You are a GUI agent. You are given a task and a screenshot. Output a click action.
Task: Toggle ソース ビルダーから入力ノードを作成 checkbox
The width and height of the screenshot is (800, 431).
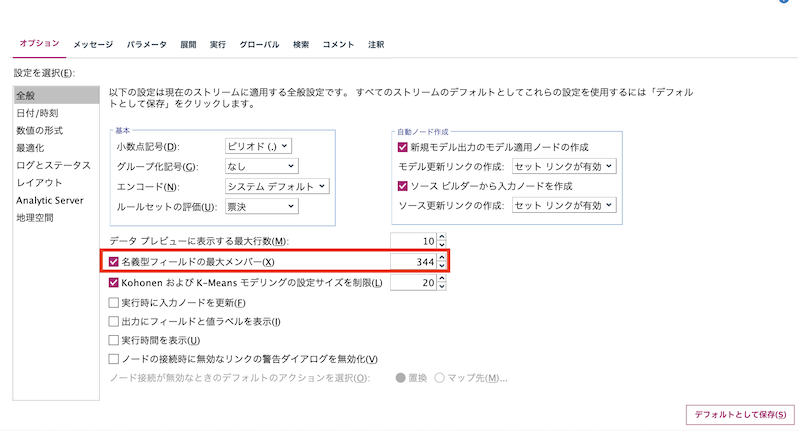403,186
